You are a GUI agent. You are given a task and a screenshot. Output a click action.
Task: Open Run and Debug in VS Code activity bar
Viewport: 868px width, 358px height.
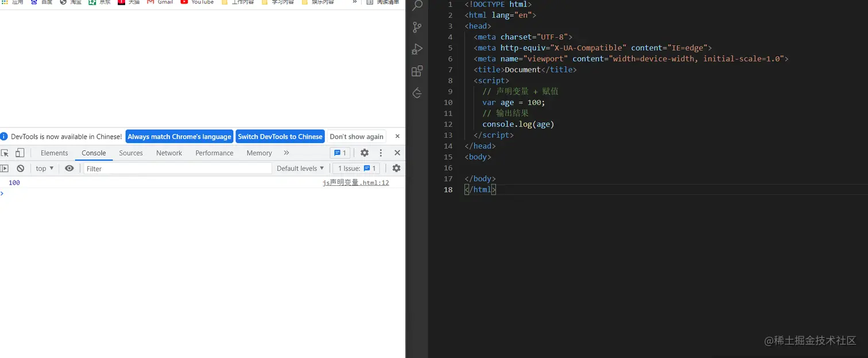(x=417, y=49)
